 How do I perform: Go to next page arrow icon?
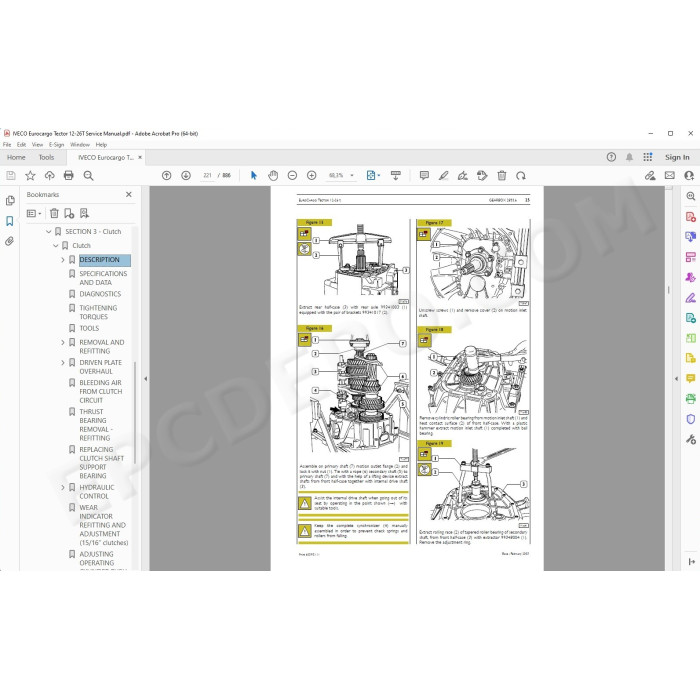pyautogui.click(x=186, y=175)
